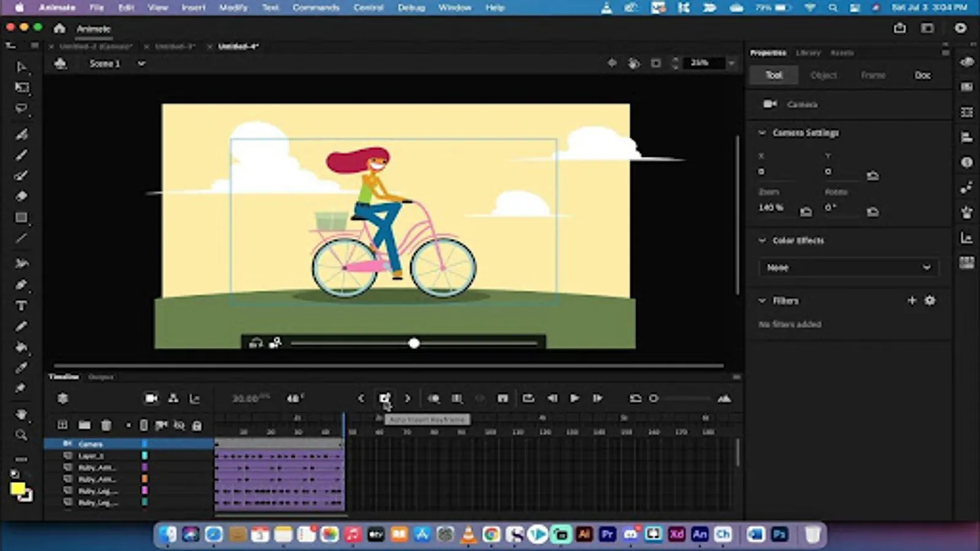
Task: Choose the Text tool
Action: pyautogui.click(x=21, y=305)
